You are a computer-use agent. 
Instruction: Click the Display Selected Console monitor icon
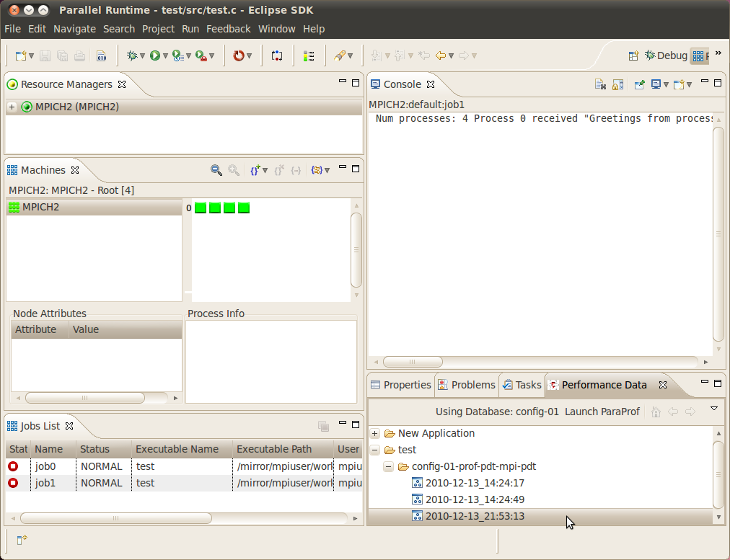[656, 84]
